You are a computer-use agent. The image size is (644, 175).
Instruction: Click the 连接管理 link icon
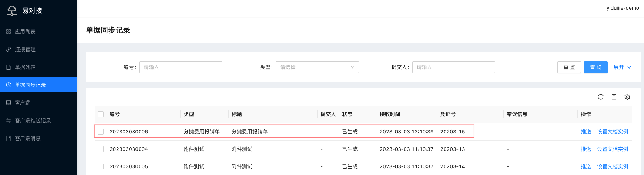(x=9, y=49)
